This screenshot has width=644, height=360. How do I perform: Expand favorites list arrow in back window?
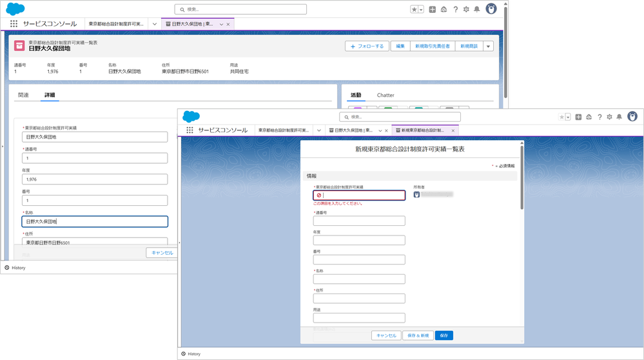[421, 10]
